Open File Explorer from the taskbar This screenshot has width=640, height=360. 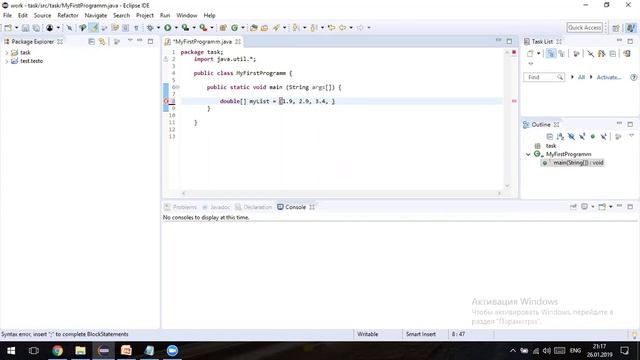80,351
